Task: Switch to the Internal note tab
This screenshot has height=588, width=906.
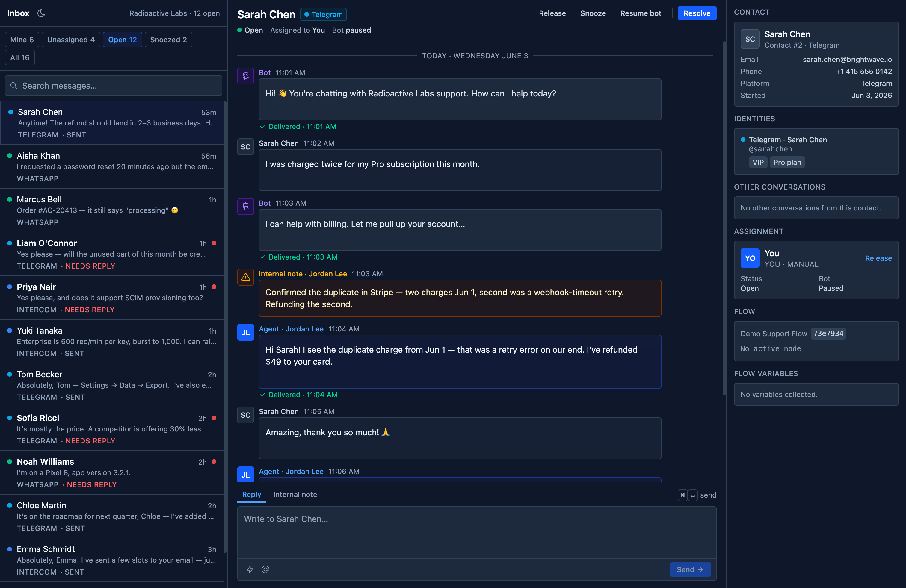Action: point(295,494)
